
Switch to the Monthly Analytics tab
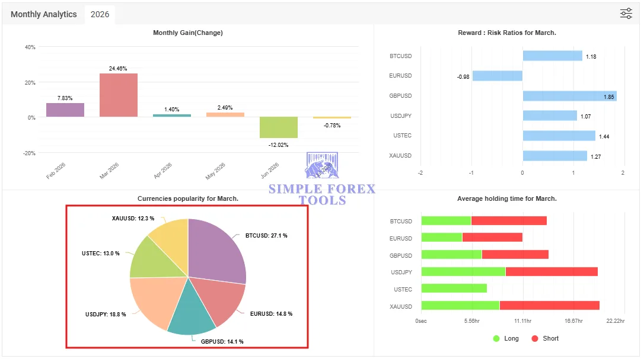[x=43, y=14]
